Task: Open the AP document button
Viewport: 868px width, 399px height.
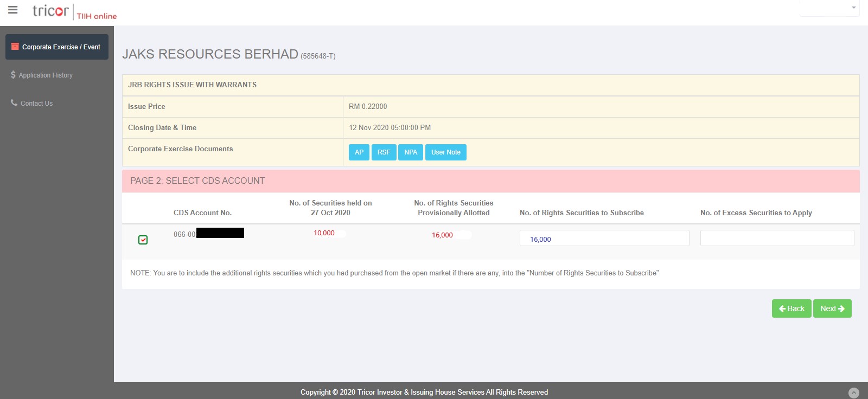Action: 359,152
